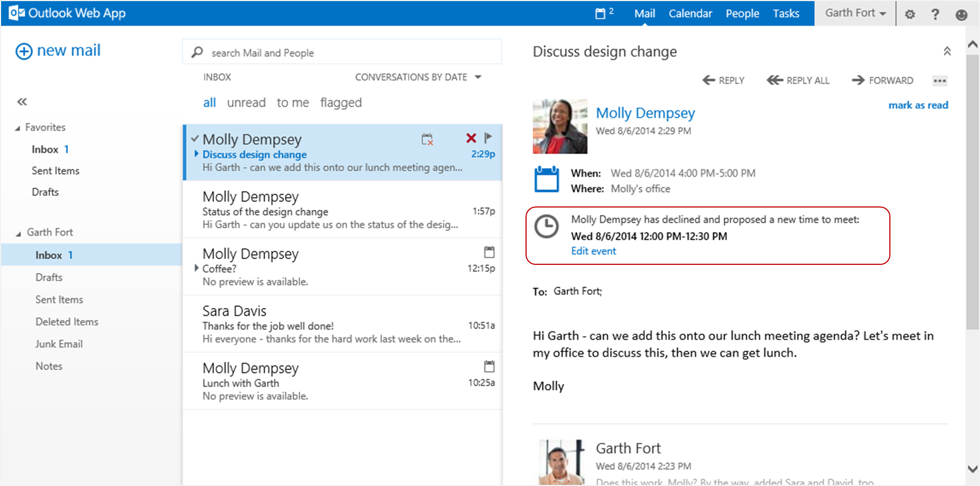Open the Garth Fort account dropdown

click(855, 13)
